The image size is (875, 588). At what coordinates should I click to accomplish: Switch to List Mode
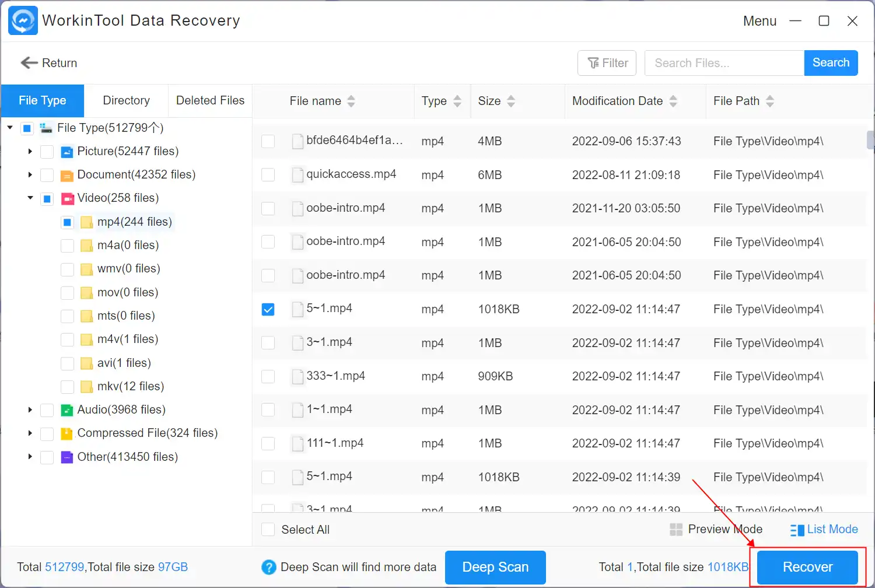pos(824,530)
